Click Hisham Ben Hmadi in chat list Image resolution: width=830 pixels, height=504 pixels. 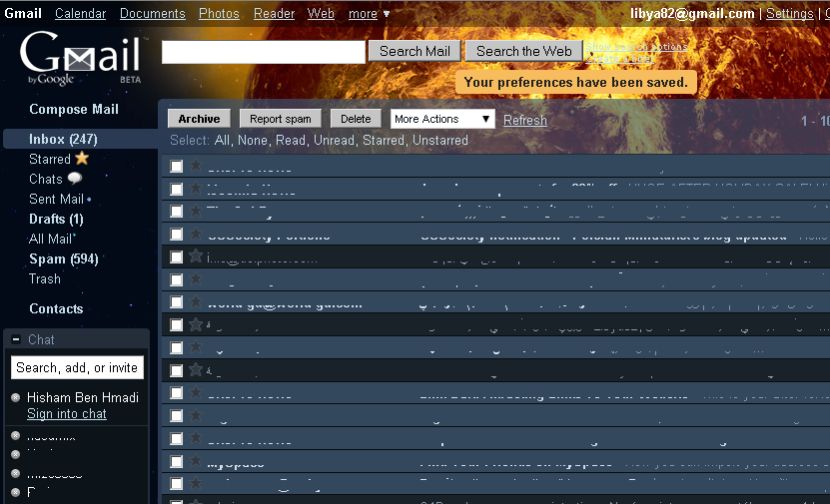(83, 397)
